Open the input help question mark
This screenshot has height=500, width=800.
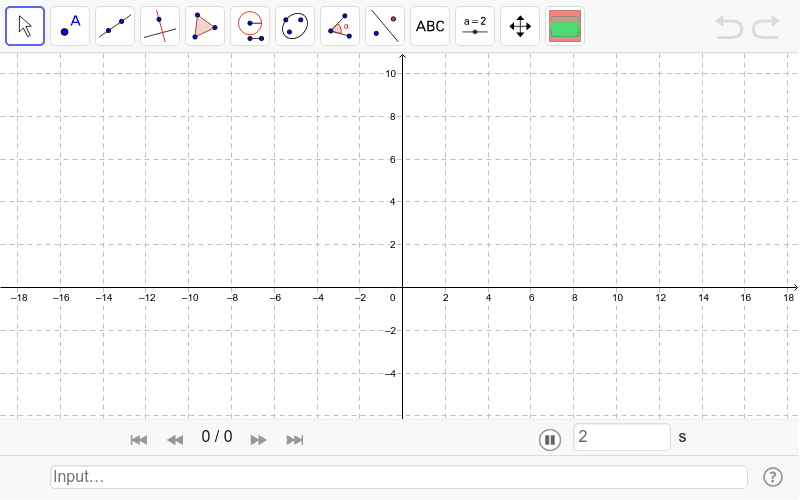tap(773, 477)
